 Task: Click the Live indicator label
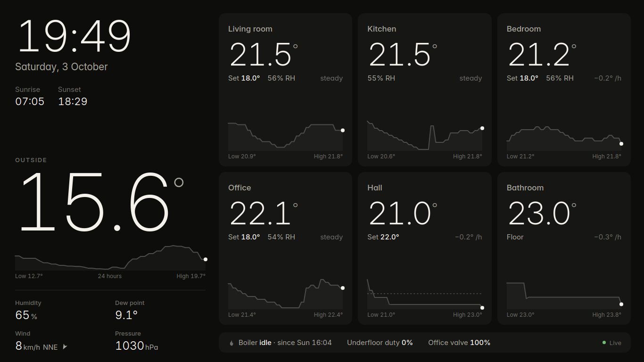[615, 343]
